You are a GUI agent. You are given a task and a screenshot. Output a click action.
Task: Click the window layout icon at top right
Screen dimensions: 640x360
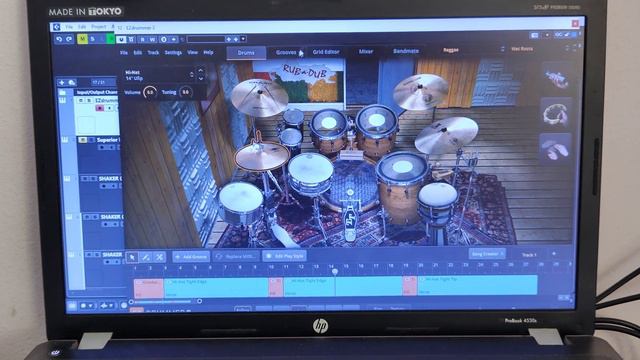click(x=534, y=36)
